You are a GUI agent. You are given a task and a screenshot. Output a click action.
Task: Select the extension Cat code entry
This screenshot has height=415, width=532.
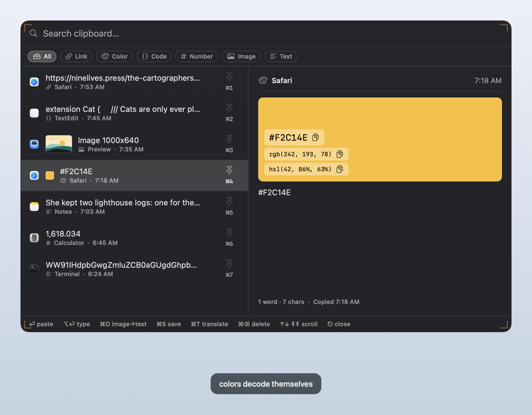coord(135,113)
